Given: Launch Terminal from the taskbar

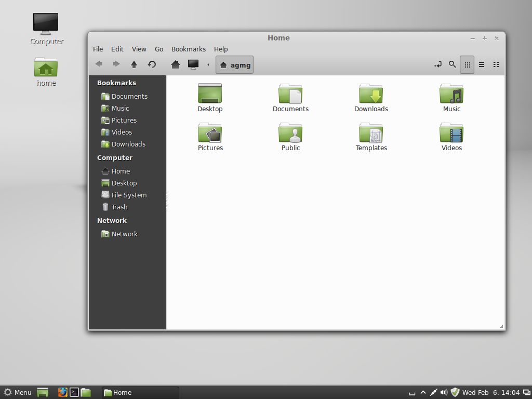Looking at the screenshot, I should pos(75,392).
